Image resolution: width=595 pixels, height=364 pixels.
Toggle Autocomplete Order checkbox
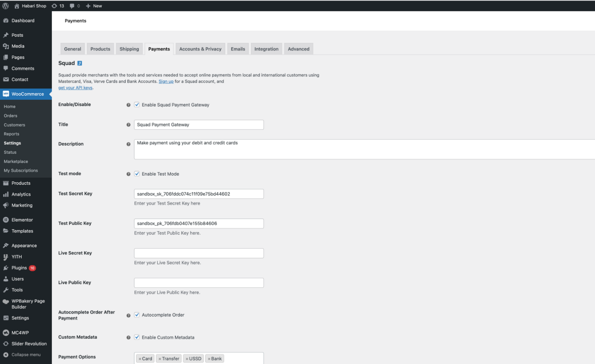[137, 315]
